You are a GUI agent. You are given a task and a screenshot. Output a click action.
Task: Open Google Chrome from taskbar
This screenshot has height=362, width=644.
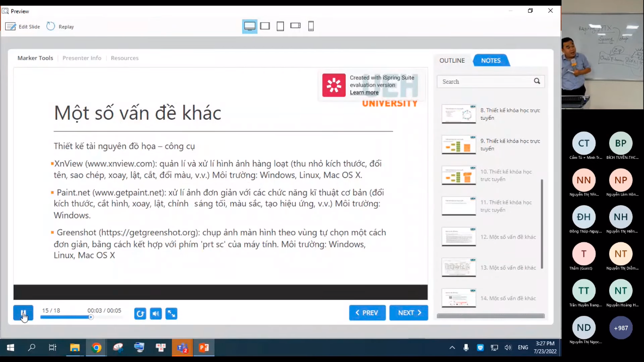click(97, 348)
